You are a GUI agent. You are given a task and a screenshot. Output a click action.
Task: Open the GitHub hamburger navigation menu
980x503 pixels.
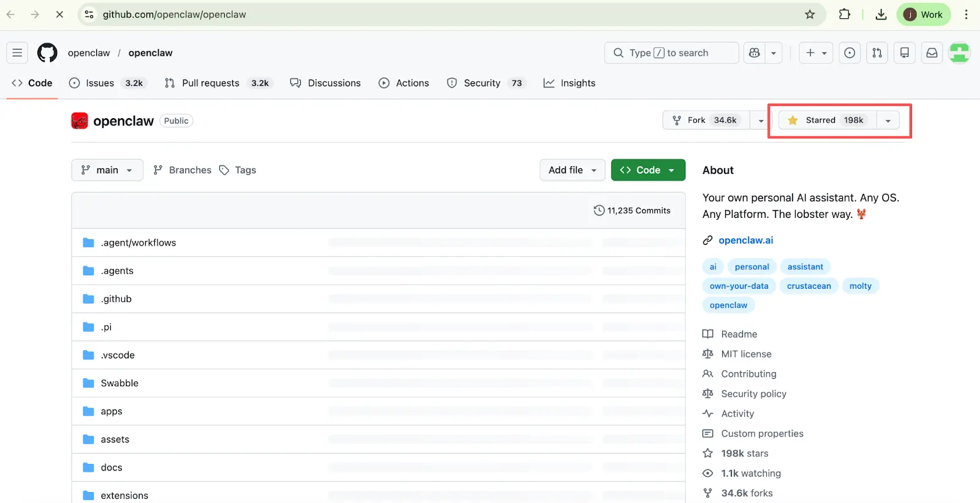(17, 53)
